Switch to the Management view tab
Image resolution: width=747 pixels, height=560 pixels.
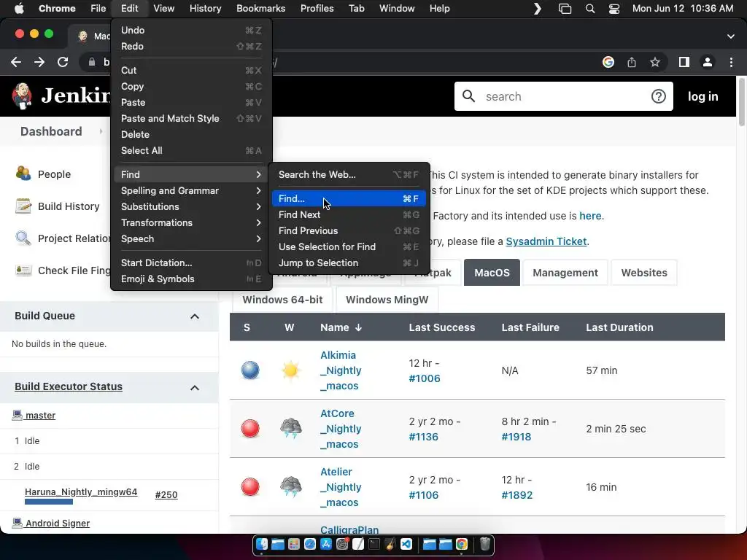[565, 273]
